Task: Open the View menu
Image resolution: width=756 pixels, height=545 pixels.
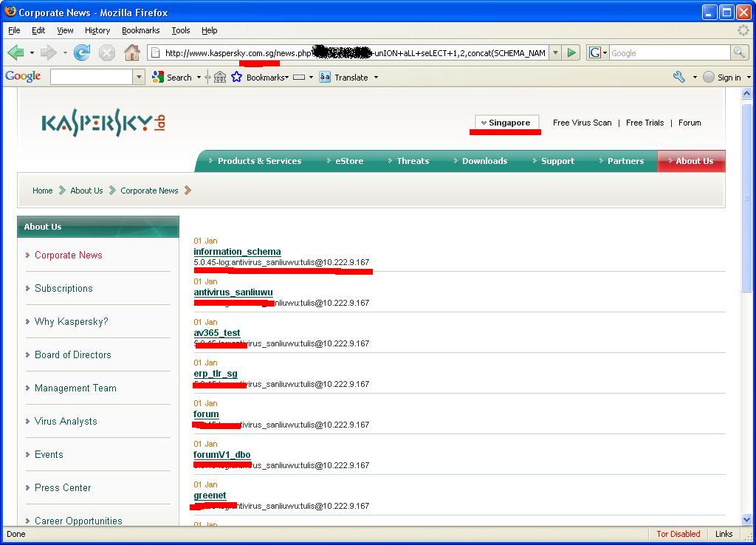Action: [x=65, y=30]
